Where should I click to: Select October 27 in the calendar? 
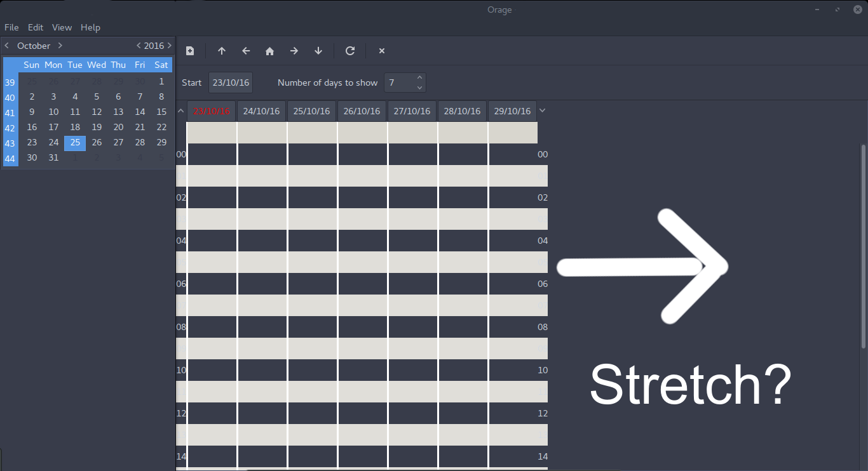click(x=118, y=142)
